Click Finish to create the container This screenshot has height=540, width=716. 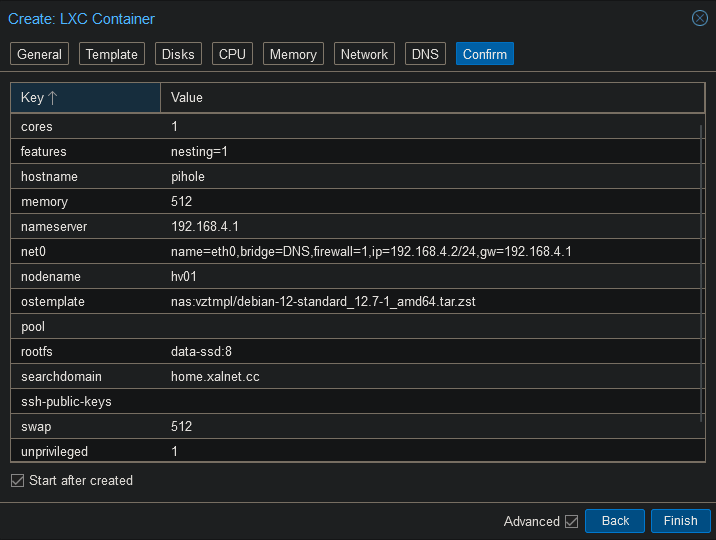[x=680, y=521]
